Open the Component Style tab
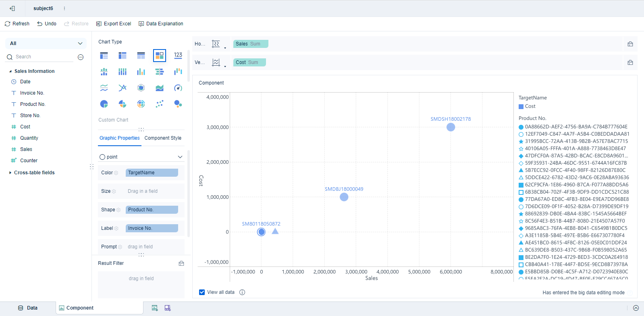The height and width of the screenshot is (316, 644). click(163, 138)
